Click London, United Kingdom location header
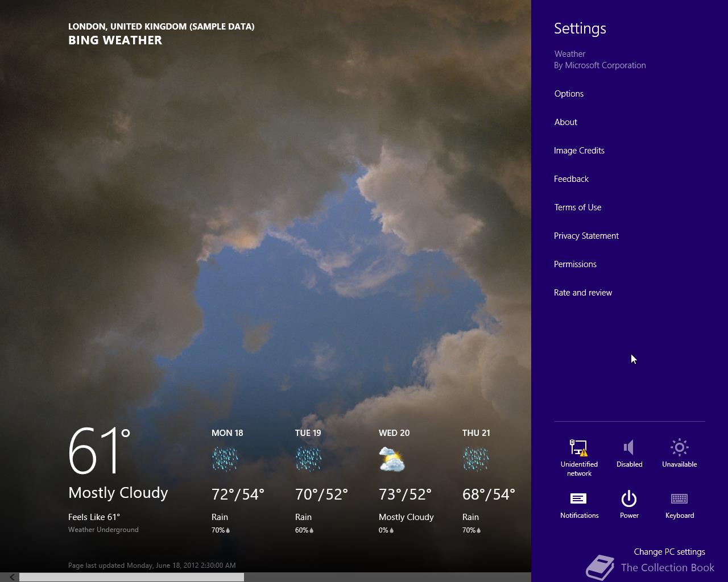 coord(161,27)
